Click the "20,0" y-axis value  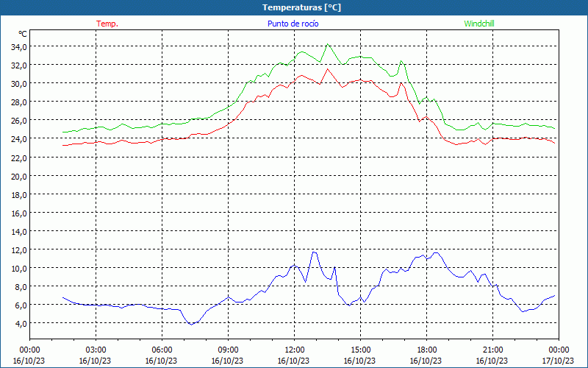[x=19, y=176]
